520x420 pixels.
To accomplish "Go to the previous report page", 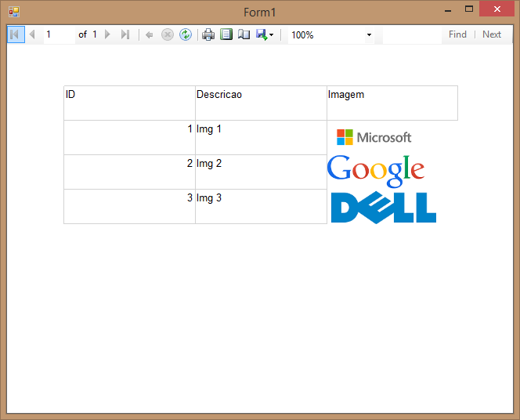I will (x=32, y=34).
